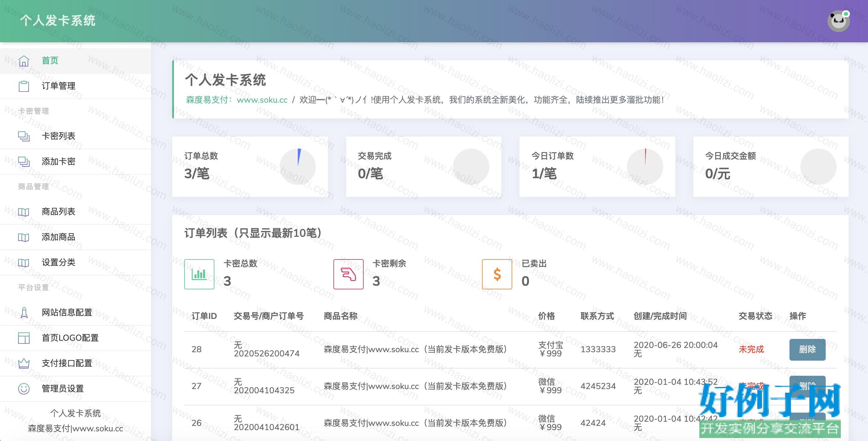This screenshot has height=441, width=868.
Task: Click the red 未完成 status of order 28
Action: [751, 349]
